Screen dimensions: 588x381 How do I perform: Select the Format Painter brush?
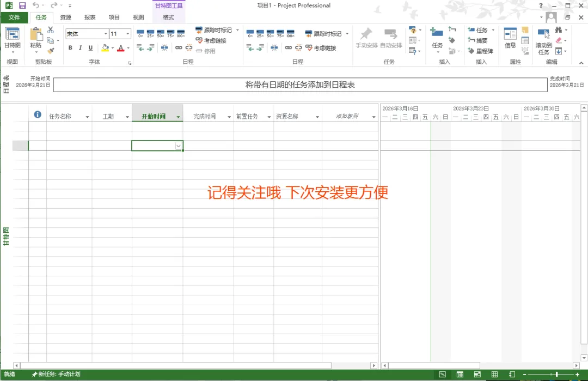pyautogui.click(x=51, y=51)
